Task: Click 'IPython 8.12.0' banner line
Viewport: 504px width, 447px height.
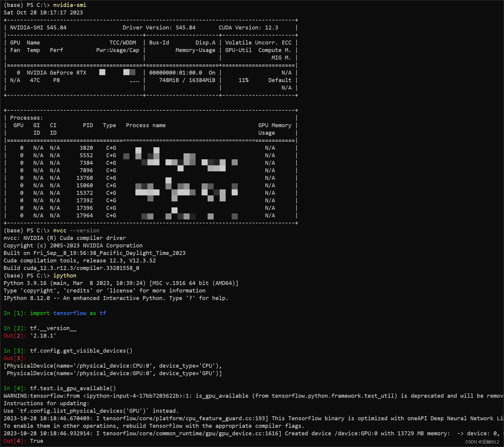Action: pyautogui.click(x=116, y=298)
